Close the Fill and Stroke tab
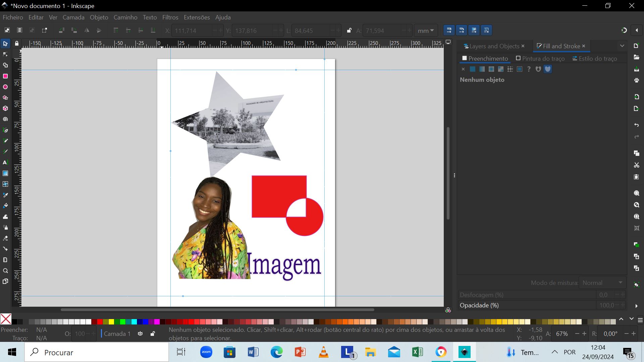 584,46
